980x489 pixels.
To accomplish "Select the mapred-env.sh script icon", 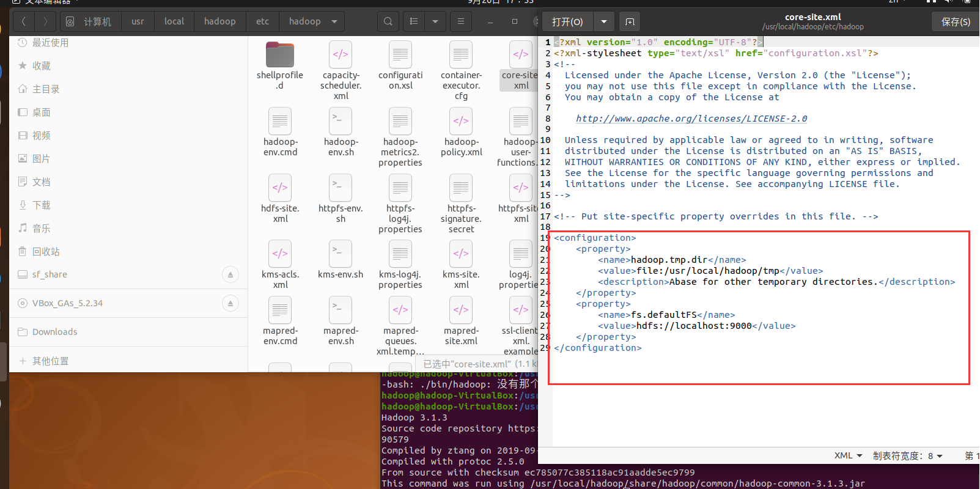I will point(341,310).
